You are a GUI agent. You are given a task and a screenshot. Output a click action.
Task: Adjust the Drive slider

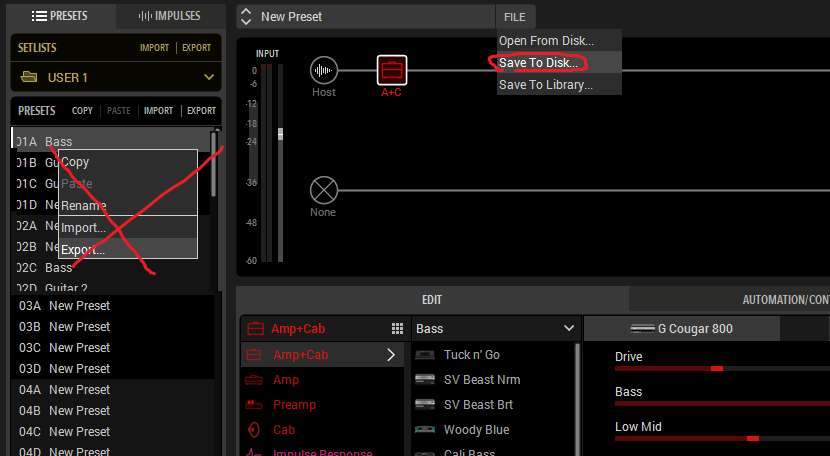pyautogui.click(x=717, y=369)
